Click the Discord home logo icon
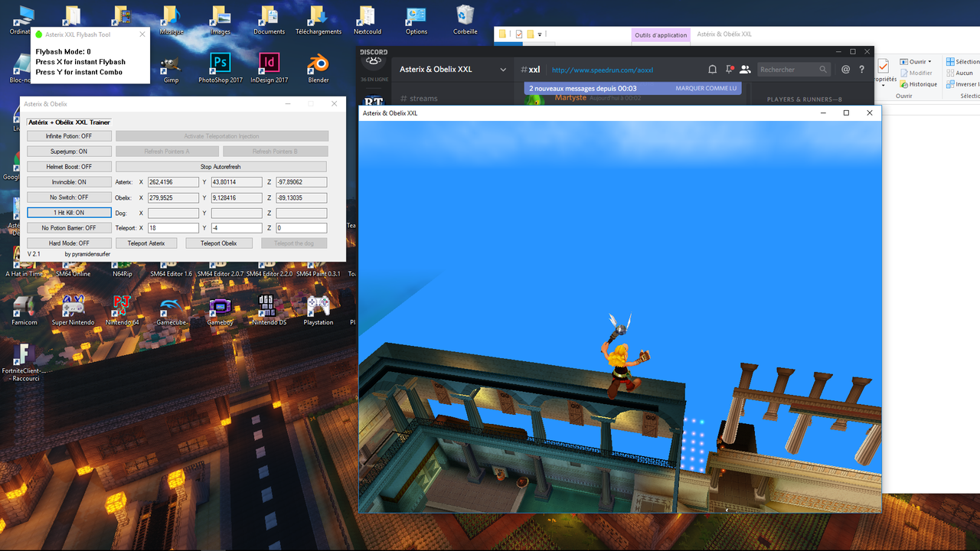This screenshot has width=980, height=551. (x=373, y=64)
